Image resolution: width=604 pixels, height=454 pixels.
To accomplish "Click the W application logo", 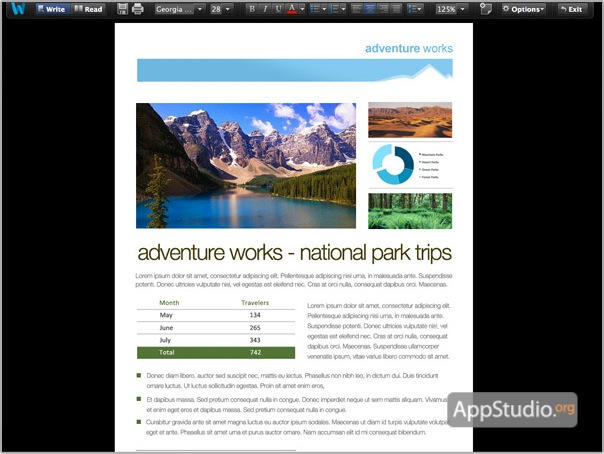I will (x=18, y=8).
